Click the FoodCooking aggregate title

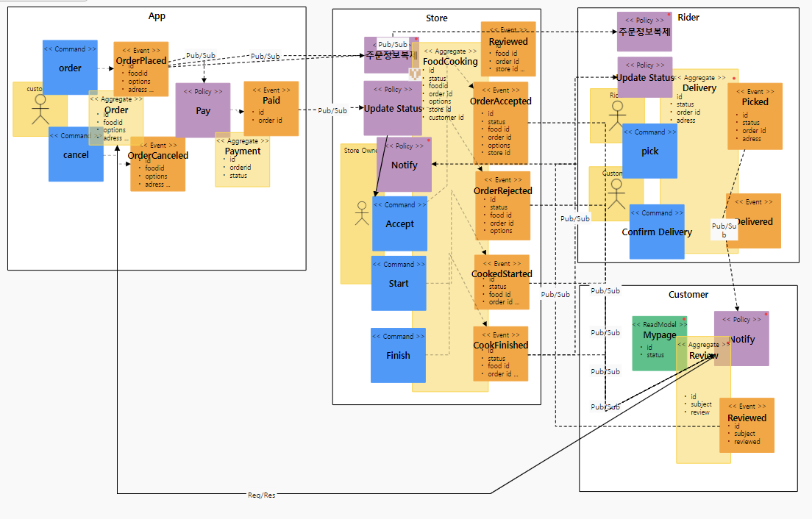[450, 61]
